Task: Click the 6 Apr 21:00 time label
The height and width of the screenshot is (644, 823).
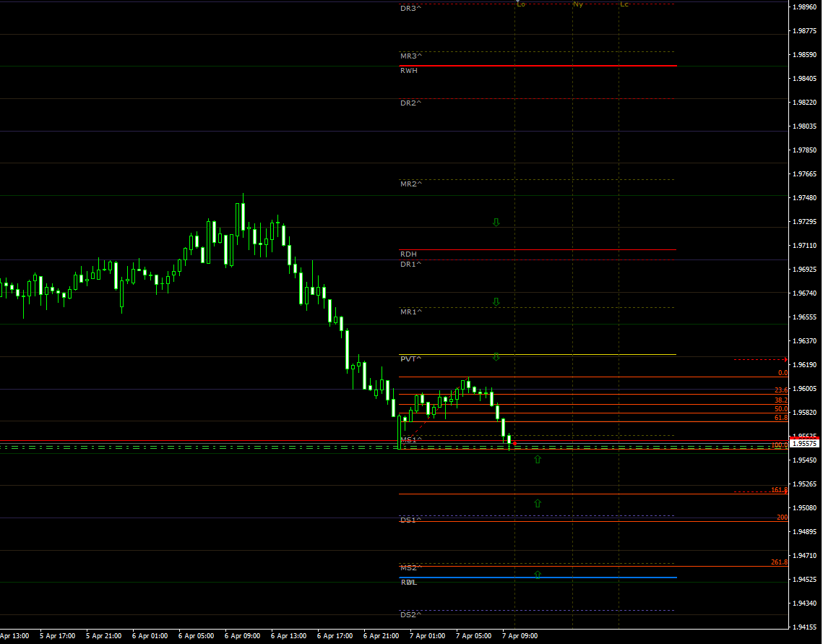Action: tap(381, 636)
